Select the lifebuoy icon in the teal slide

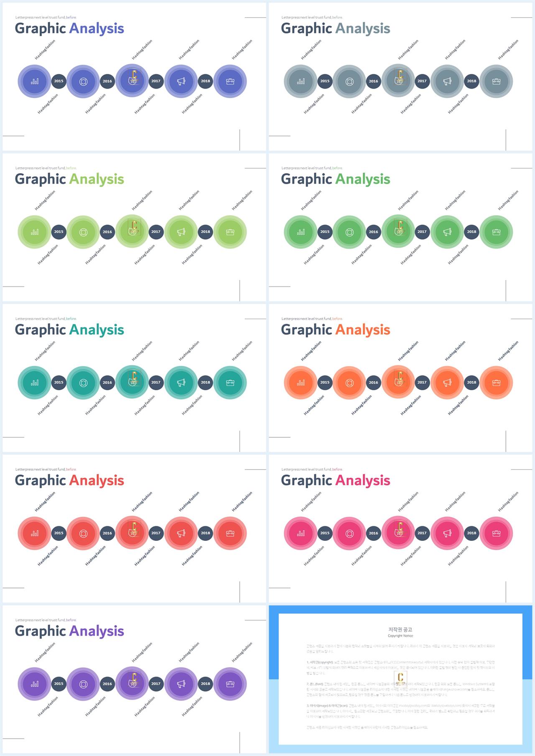(x=83, y=383)
